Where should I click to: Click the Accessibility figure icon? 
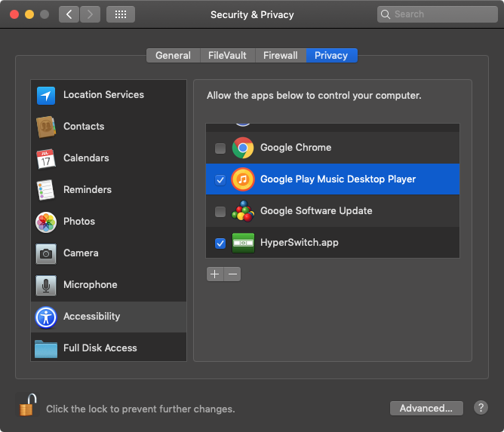(45, 317)
